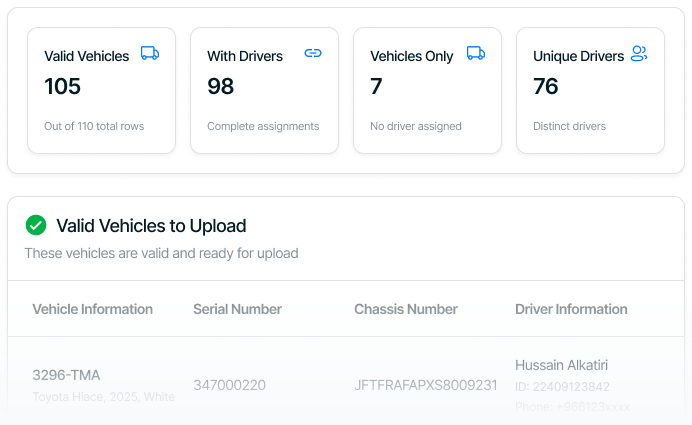Select the 105 valid vehicles count
This screenshot has height=425, width=692.
(x=62, y=87)
